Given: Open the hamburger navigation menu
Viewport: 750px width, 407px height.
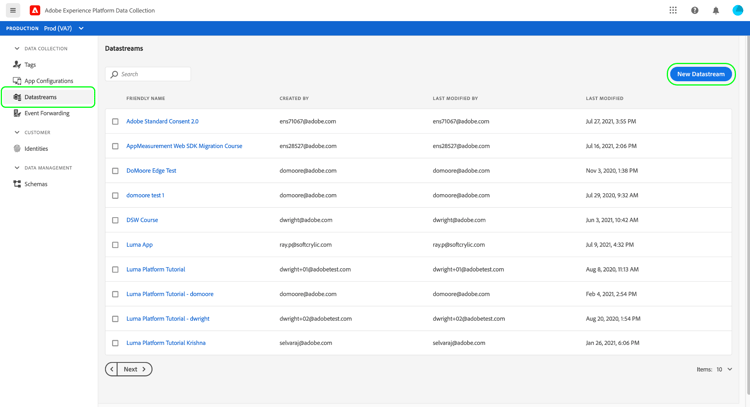Looking at the screenshot, I should (13, 10).
